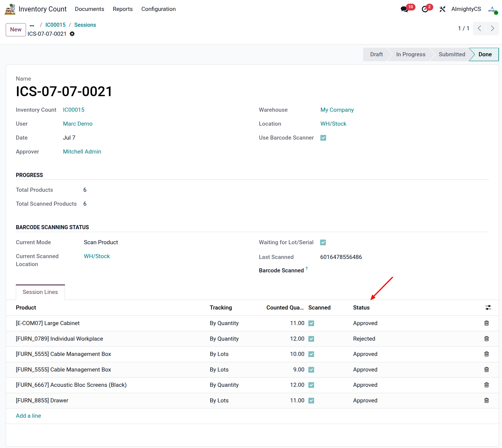This screenshot has height=448, width=502.
Task: Open the activities clock icon
Action: coord(425,9)
